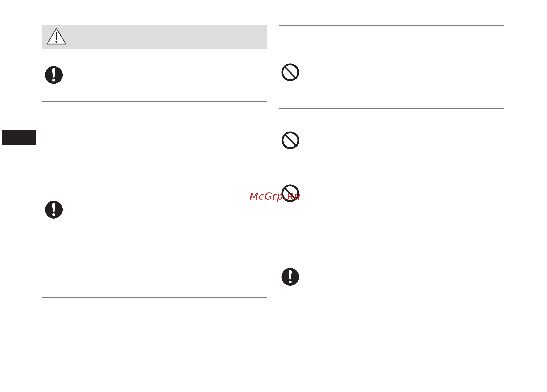
Task: Click the gray warning header banner
Action: (155, 37)
